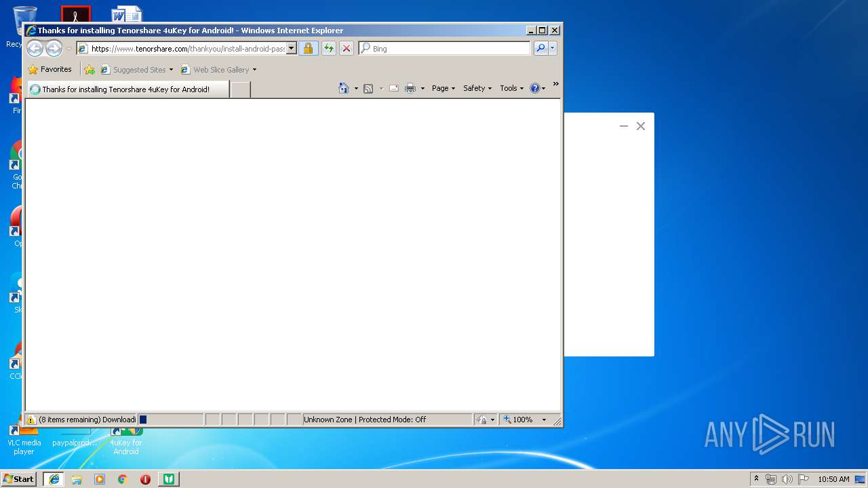Click the Read Mail envelope icon

click(x=393, y=88)
